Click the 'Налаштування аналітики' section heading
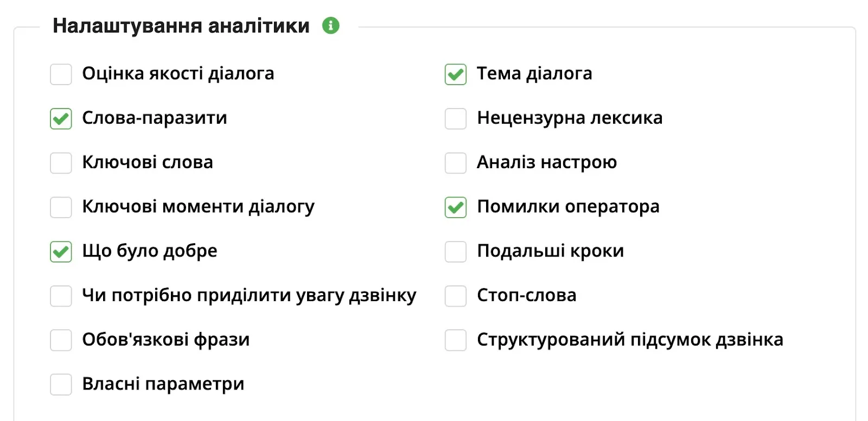The height and width of the screenshot is (421, 868). click(180, 25)
